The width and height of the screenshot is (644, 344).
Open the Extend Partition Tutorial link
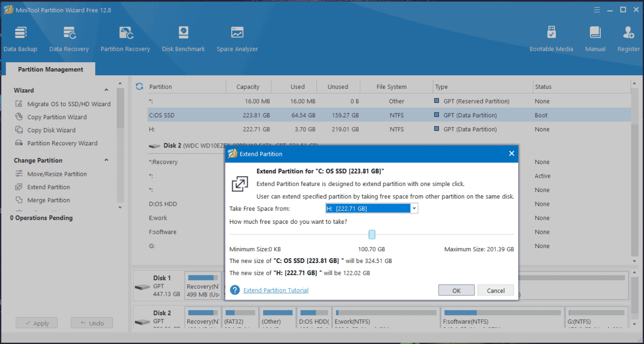[x=276, y=290]
